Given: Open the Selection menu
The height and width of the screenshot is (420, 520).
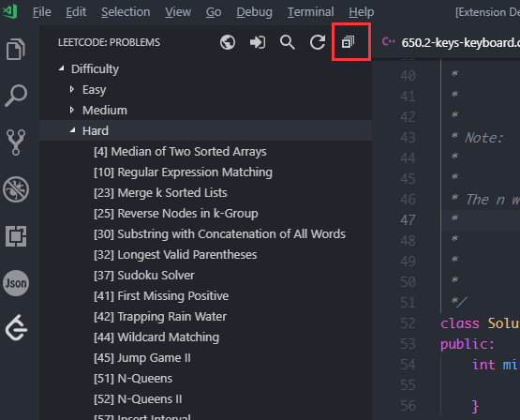Looking at the screenshot, I should click(x=126, y=12).
